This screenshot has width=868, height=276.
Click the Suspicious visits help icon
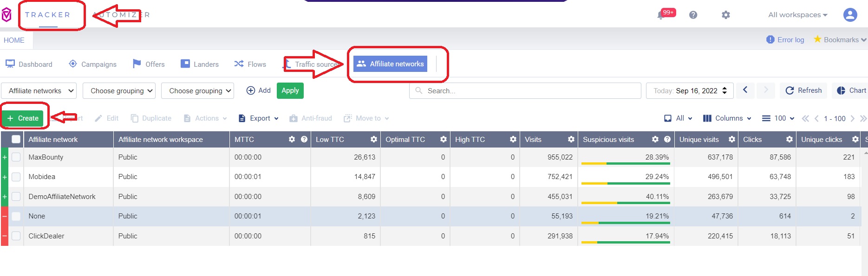pos(667,139)
